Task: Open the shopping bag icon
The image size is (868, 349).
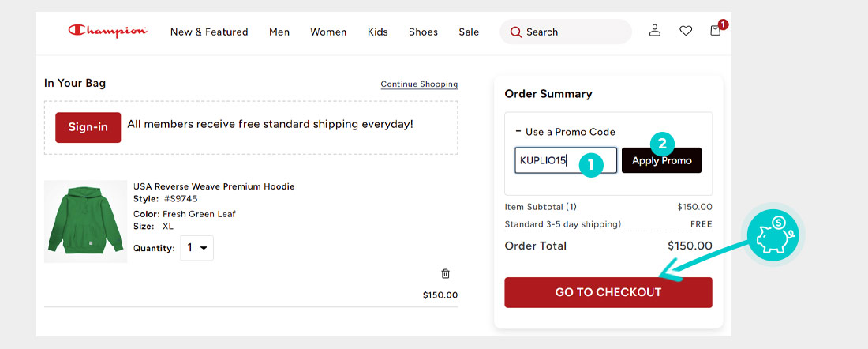Action: [715, 31]
